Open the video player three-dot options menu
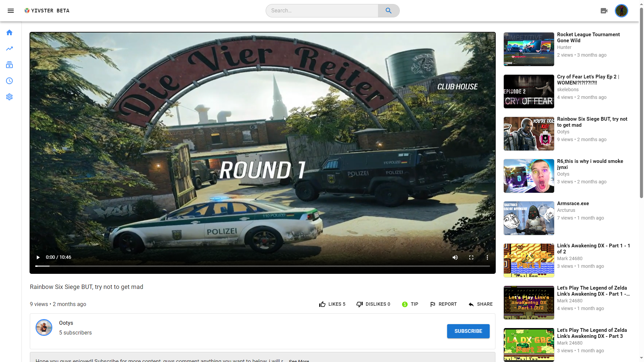Viewport: 644px width, 362px height. 487,257
